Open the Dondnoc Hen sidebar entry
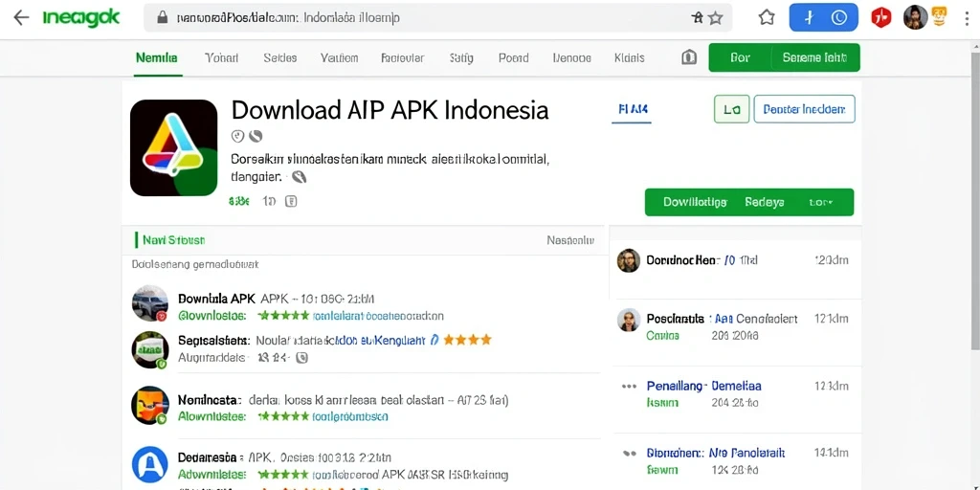This screenshot has height=490, width=980. (x=735, y=260)
